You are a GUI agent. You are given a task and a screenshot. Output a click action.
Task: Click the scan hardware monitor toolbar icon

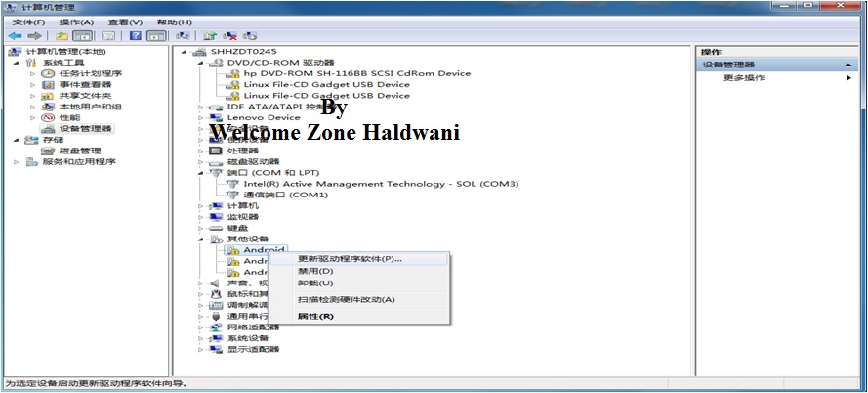tap(183, 36)
